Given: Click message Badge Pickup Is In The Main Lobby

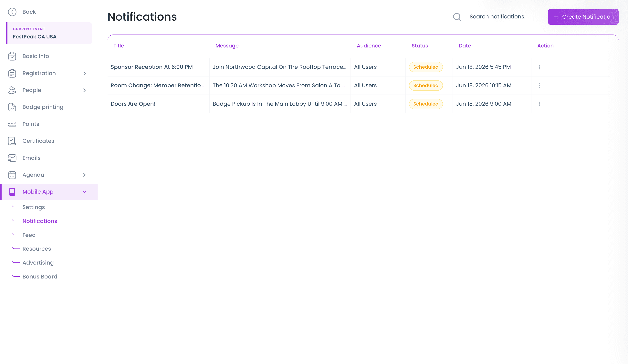Looking at the screenshot, I should coord(280,104).
